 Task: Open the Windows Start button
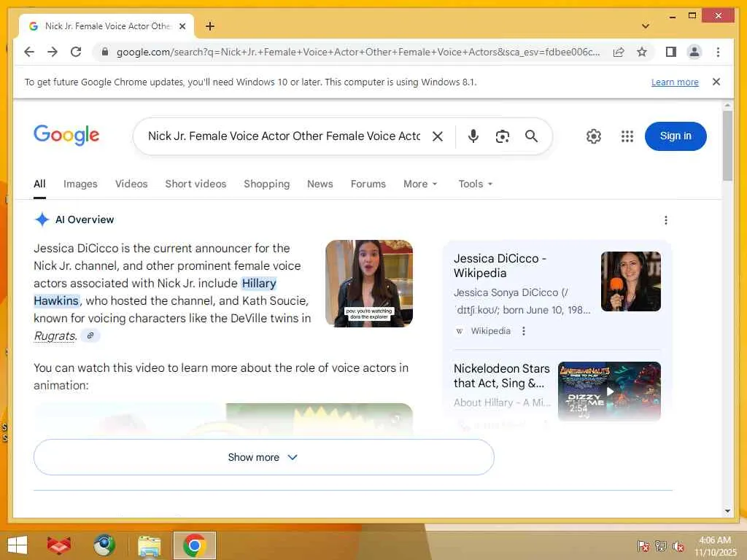(x=18, y=545)
